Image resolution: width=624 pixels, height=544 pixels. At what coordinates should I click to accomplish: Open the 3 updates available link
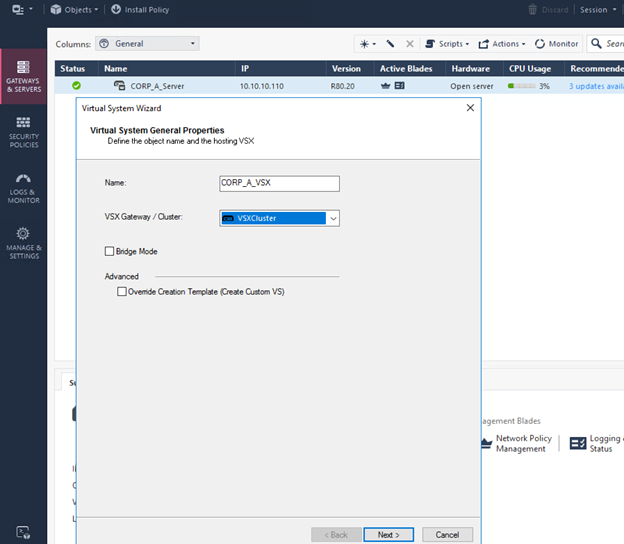[x=596, y=86]
